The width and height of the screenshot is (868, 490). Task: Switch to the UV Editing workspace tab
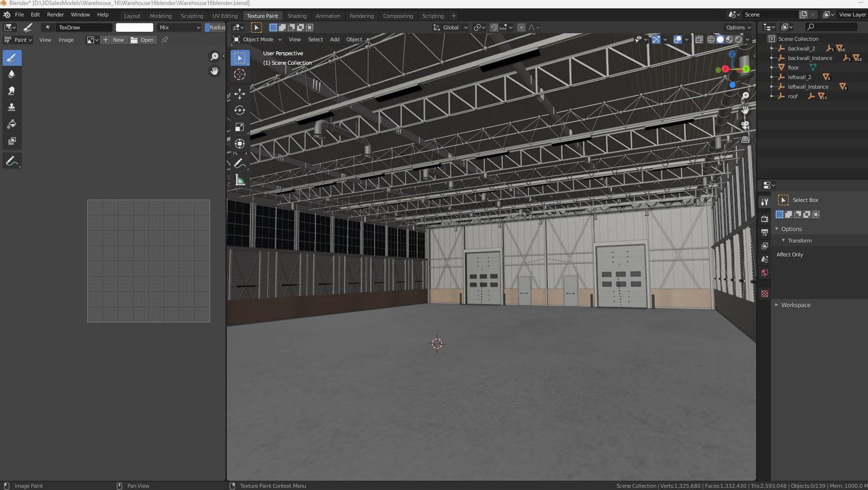click(225, 16)
